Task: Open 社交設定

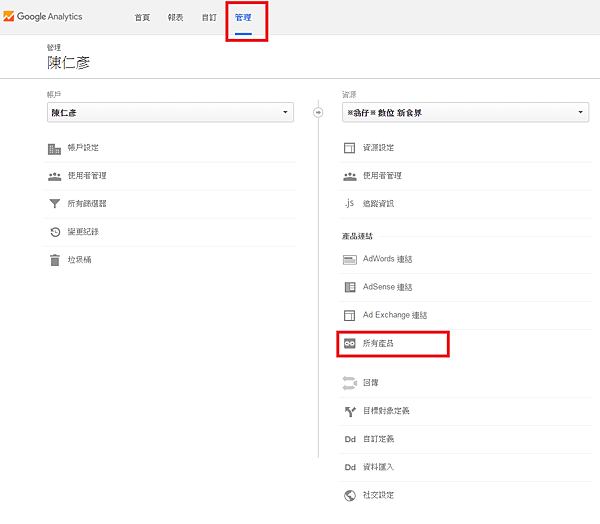Action: pyautogui.click(x=378, y=495)
